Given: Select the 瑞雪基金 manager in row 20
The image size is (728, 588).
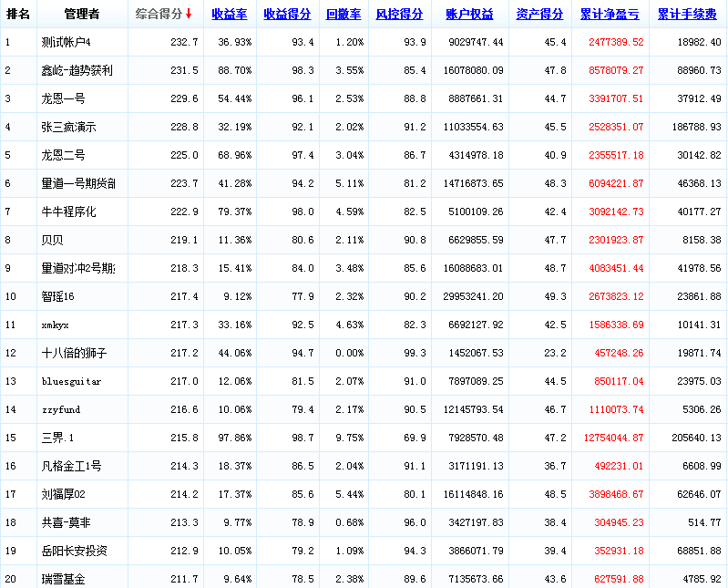Looking at the screenshot, I should (64, 579).
